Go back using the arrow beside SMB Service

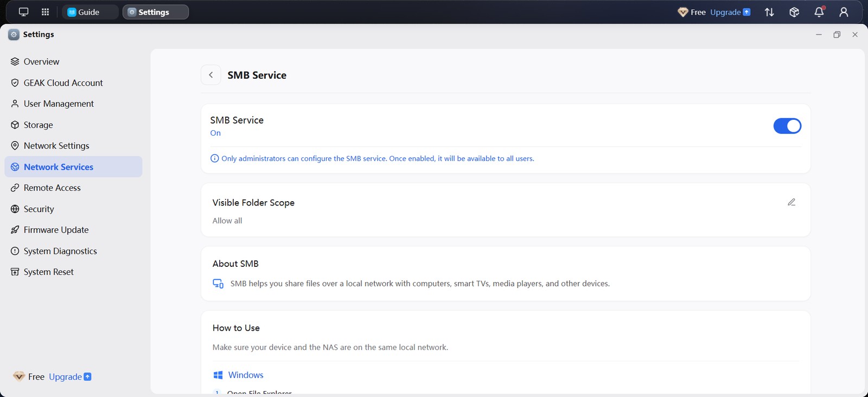(x=211, y=75)
